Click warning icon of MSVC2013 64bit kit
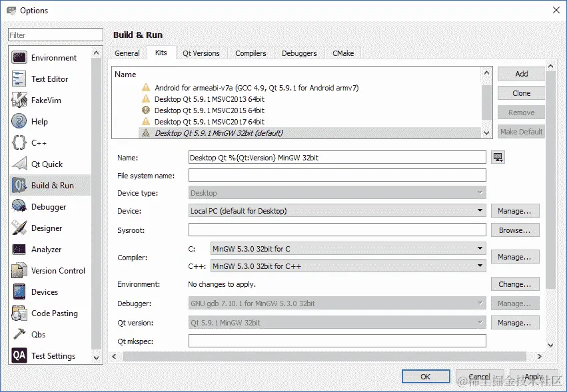 click(x=146, y=99)
